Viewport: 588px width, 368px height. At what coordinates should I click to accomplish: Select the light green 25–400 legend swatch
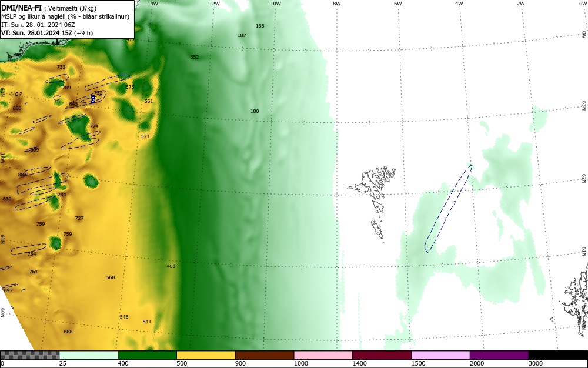point(89,355)
